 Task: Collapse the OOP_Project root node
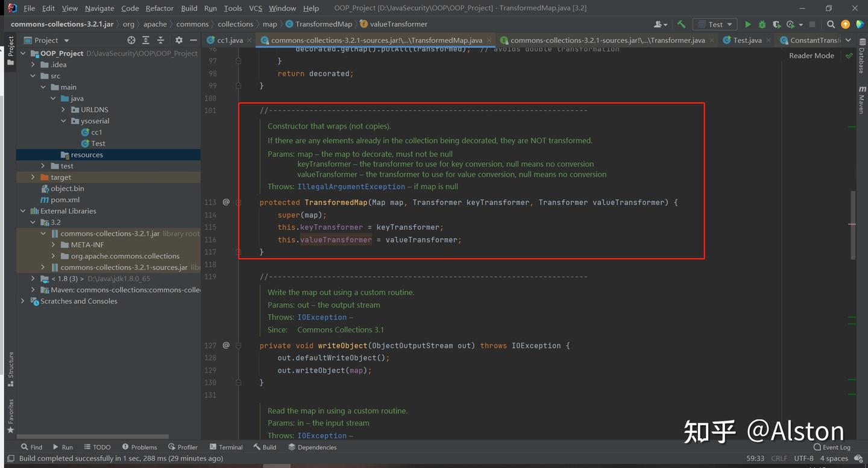click(23, 53)
